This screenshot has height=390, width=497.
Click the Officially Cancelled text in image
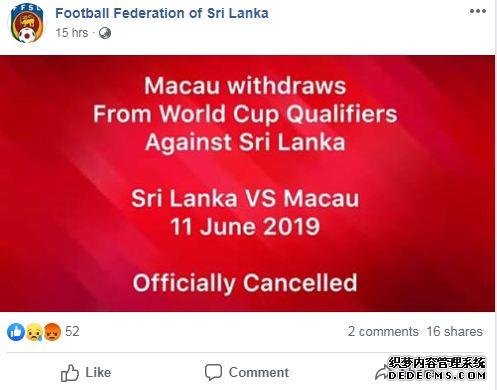pos(245,283)
